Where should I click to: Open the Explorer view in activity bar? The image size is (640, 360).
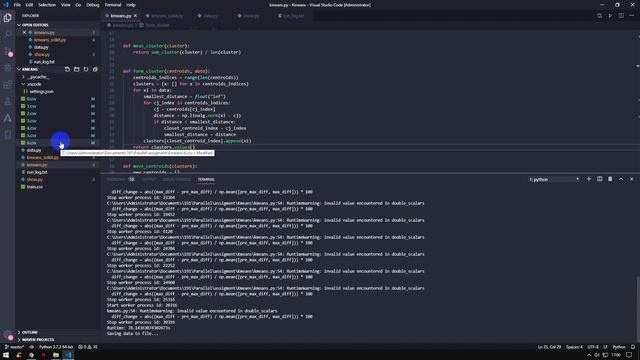(x=7, y=18)
